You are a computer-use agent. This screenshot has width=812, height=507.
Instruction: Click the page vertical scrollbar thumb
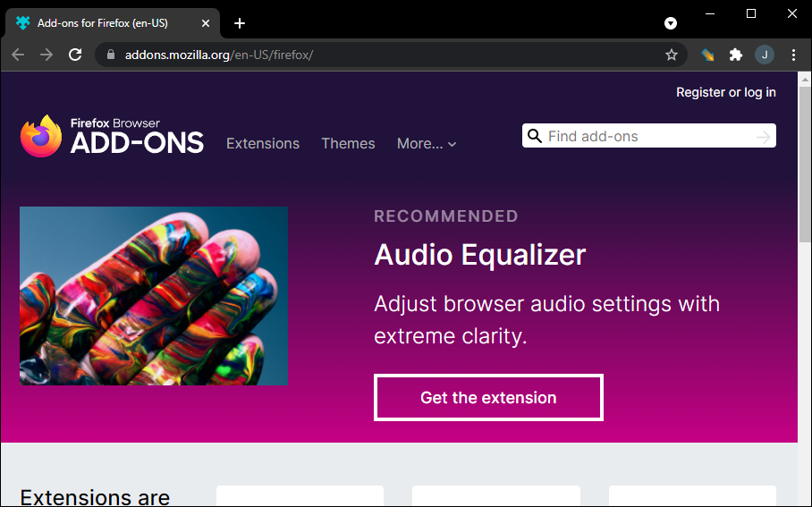pyautogui.click(x=805, y=165)
